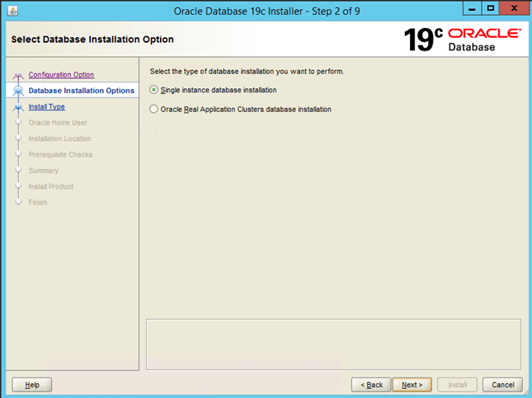532x398 pixels.
Task: Click the current-step icon beside Database Installation Options
Action: tap(18, 91)
